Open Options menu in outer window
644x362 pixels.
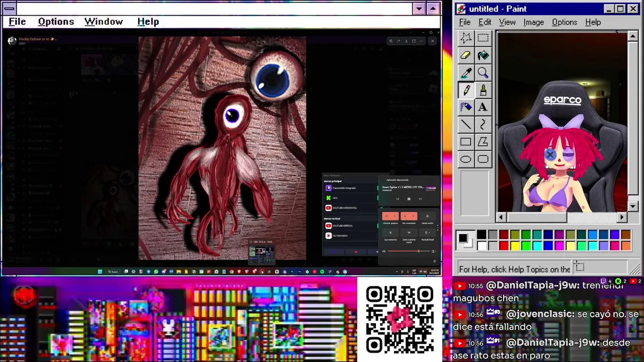(56, 22)
